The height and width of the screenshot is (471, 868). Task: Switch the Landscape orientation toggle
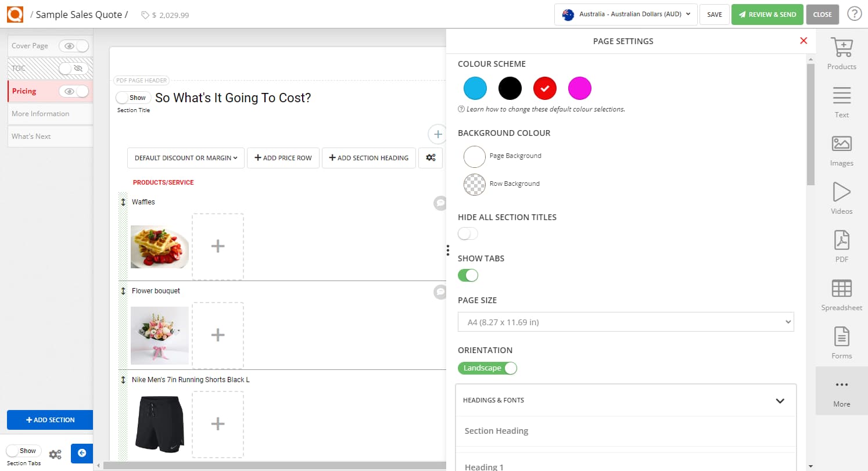487,368
